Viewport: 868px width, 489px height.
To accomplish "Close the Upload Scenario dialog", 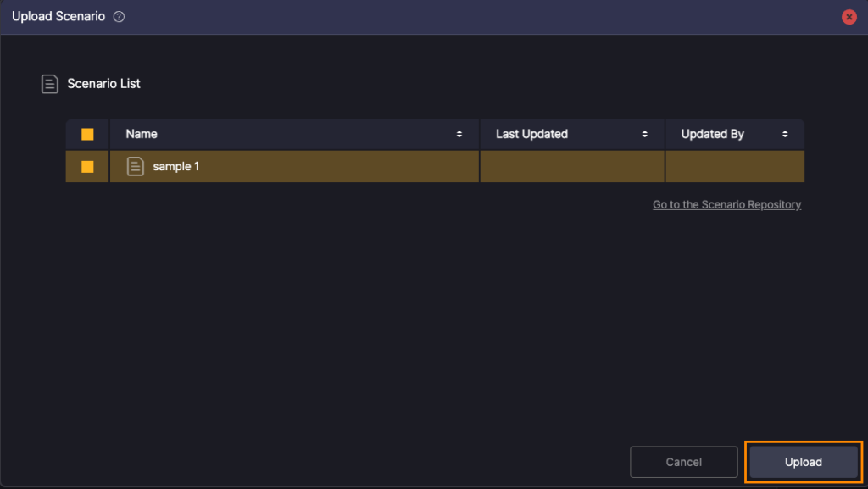I will pyautogui.click(x=849, y=17).
